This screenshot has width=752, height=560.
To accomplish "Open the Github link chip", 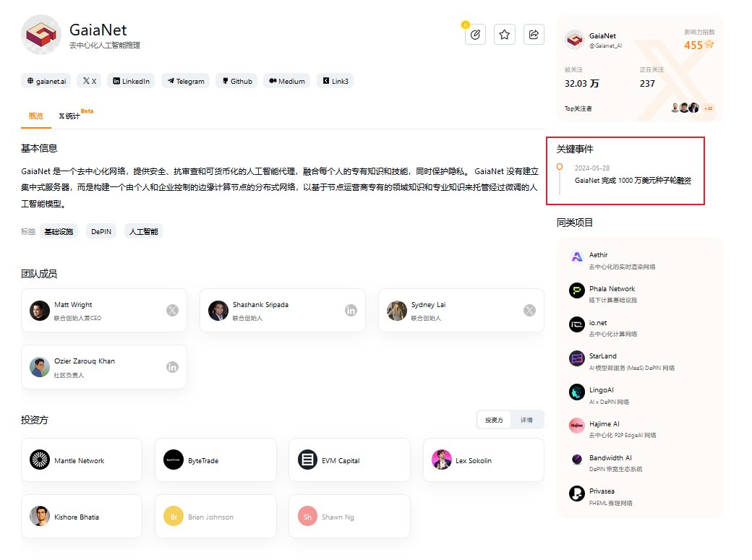I will (x=237, y=81).
